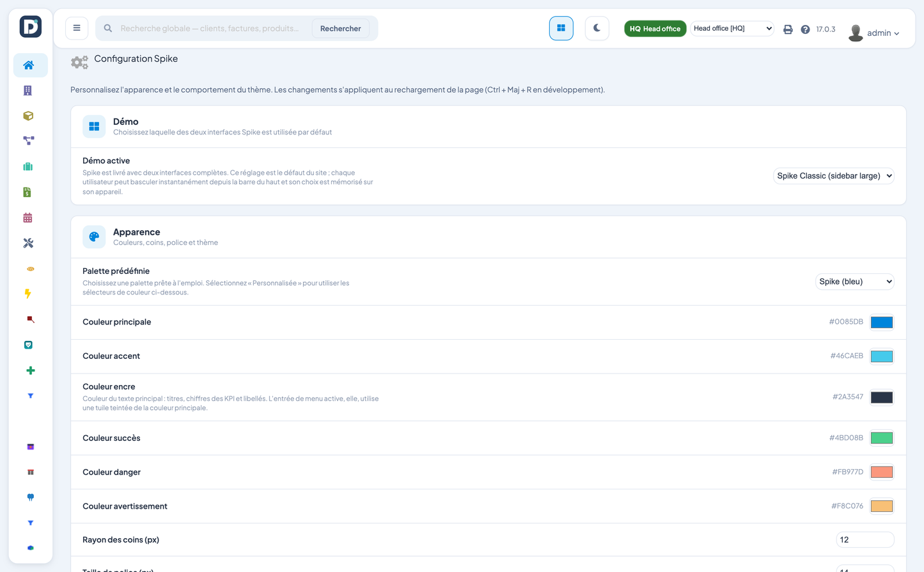The height and width of the screenshot is (572, 924).
Task: Open the Head office [HQ] entity selector
Action: point(732,28)
